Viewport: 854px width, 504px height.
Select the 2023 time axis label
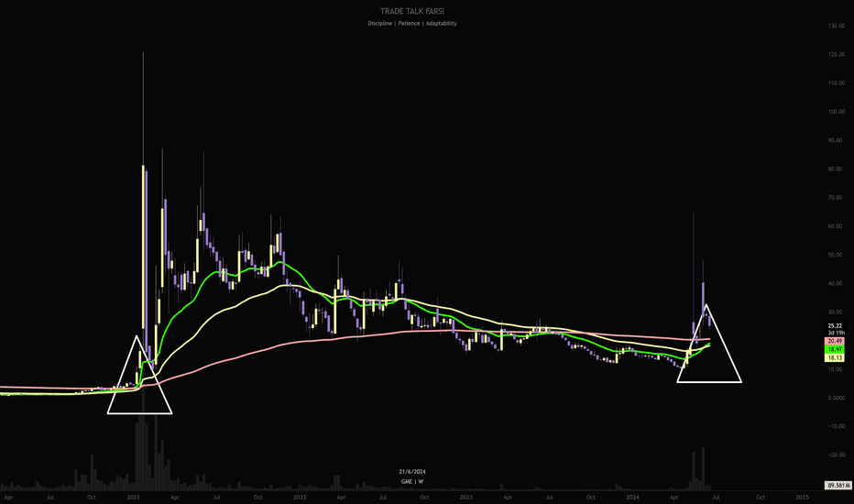[x=466, y=498]
